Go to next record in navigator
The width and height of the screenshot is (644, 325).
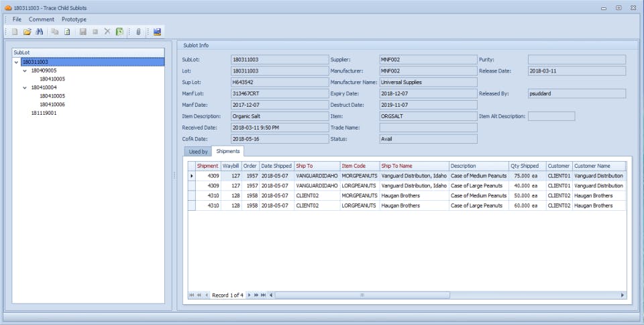tap(249, 295)
